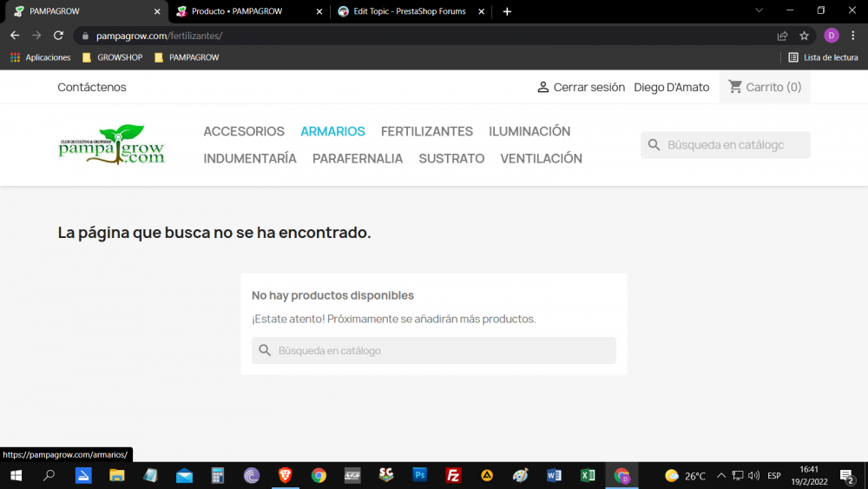This screenshot has height=489, width=868.
Task: Launch Photoshop from the taskbar
Action: pos(419,475)
